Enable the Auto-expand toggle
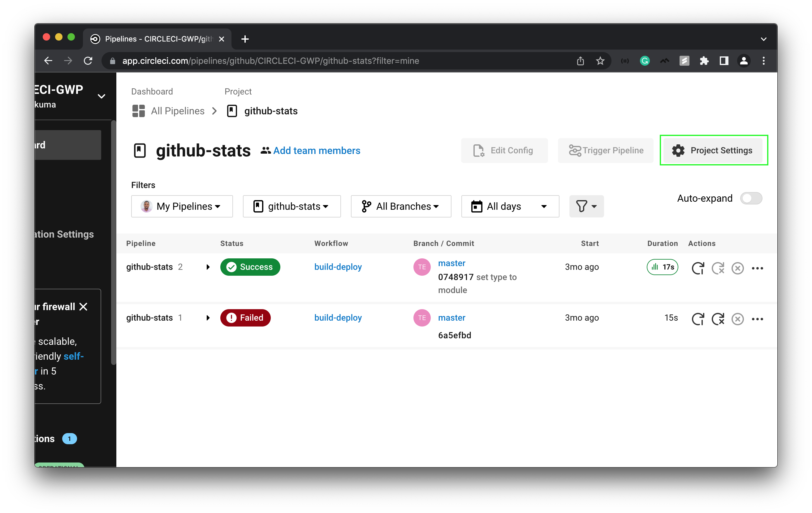Image resolution: width=812 pixels, height=513 pixels. (x=751, y=199)
